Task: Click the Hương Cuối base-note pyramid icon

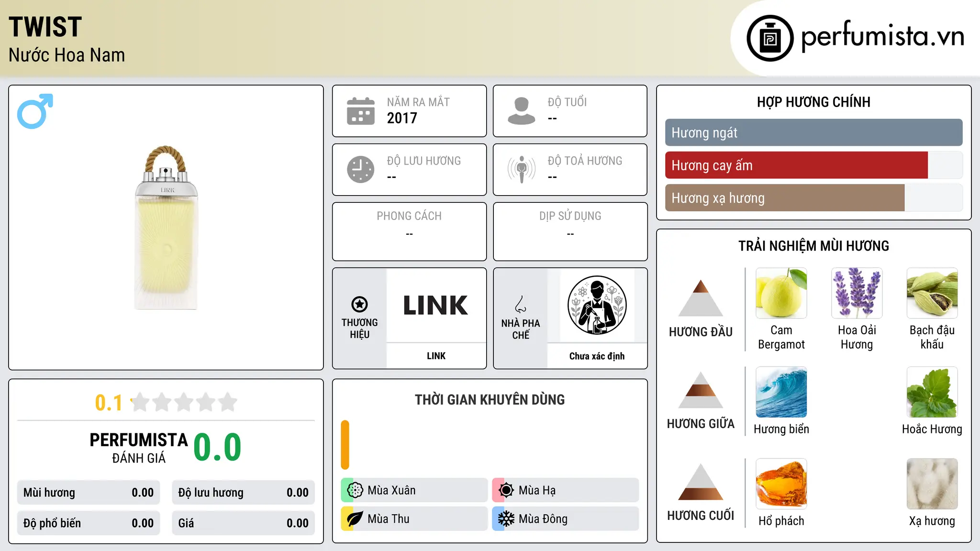Action: coord(701,482)
